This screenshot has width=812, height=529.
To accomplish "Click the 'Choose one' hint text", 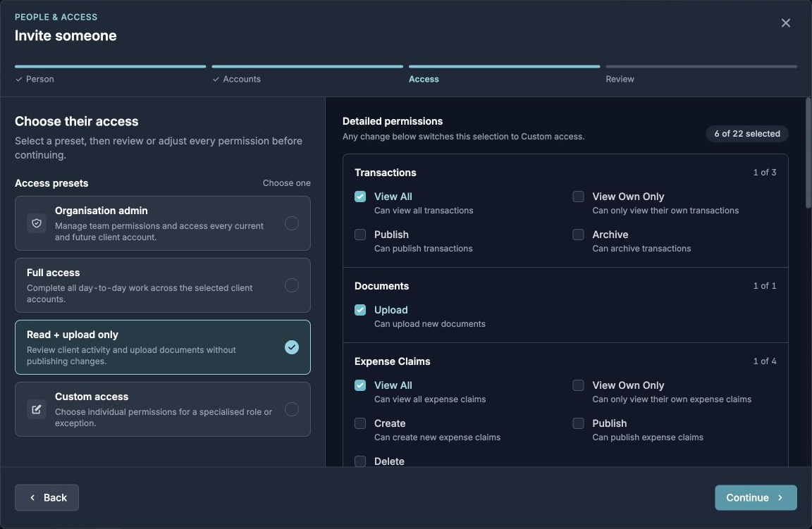I will click(x=286, y=183).
